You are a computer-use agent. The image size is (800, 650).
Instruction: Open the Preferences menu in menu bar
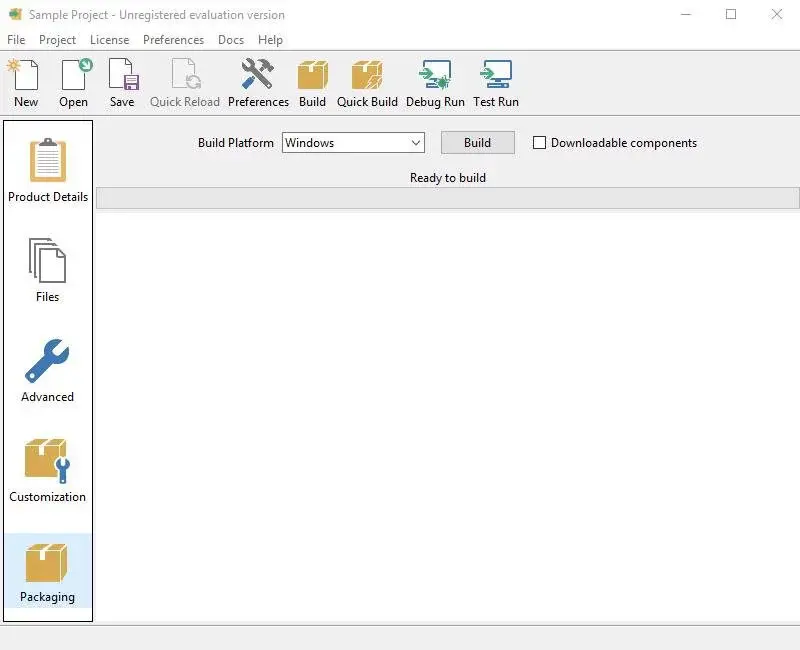173,40
